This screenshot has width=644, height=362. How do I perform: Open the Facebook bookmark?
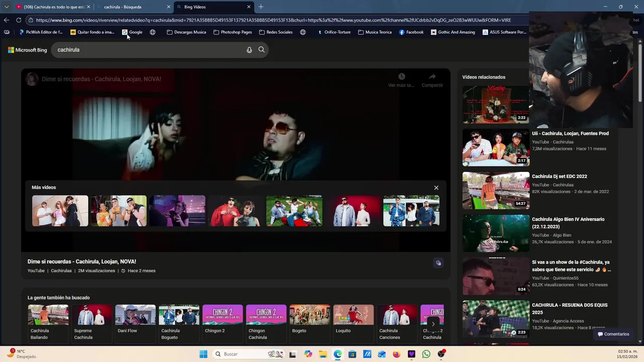pyautogui.click(x=411, y=32)
